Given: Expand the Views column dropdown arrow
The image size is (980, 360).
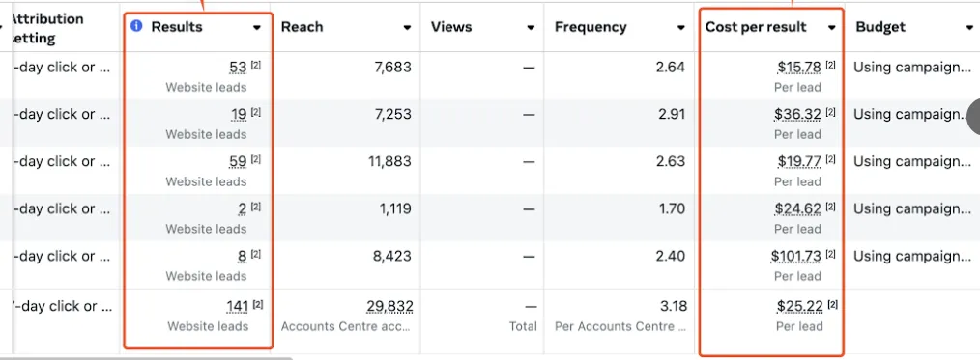Looking at the screenshot, I should [531, 27].
